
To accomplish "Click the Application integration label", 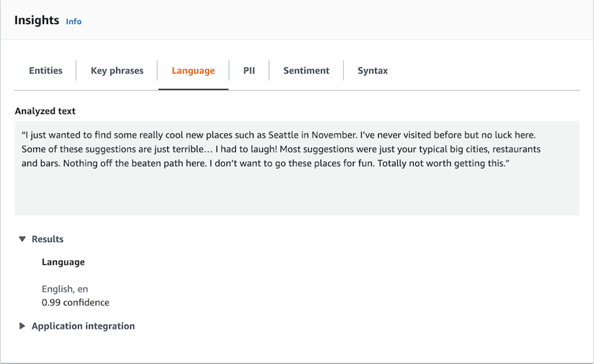I will pos(83,326).
